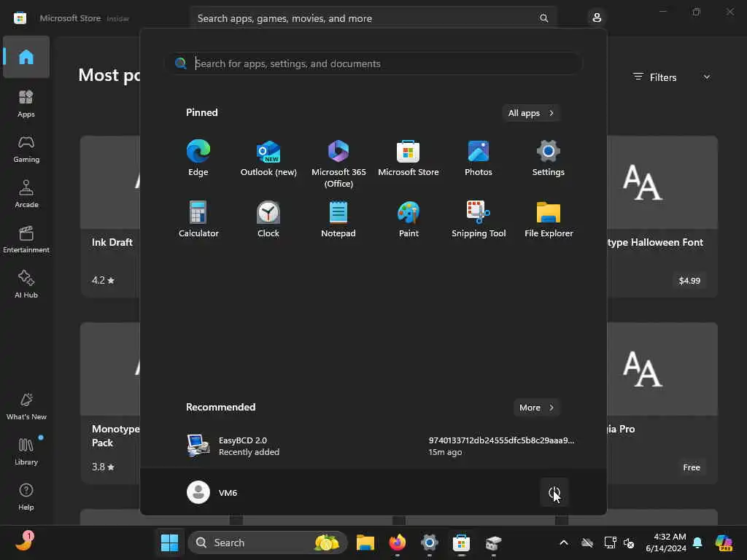Open Firefox from taskbar
The image size is (747, 560).
pyautogui.click(x=398, y=542)
